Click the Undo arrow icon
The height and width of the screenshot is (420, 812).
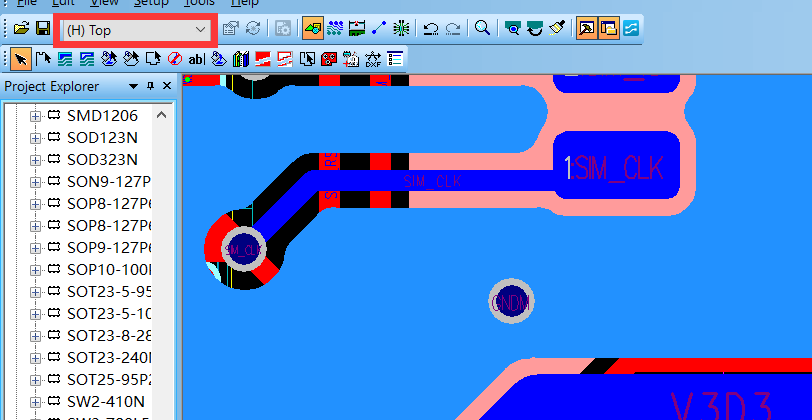[x=431, y=28]
